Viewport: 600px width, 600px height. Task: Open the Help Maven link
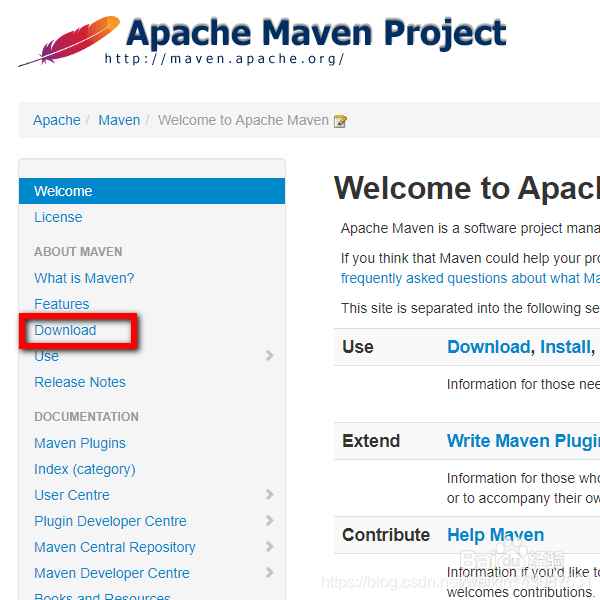(x=496, y=535)
